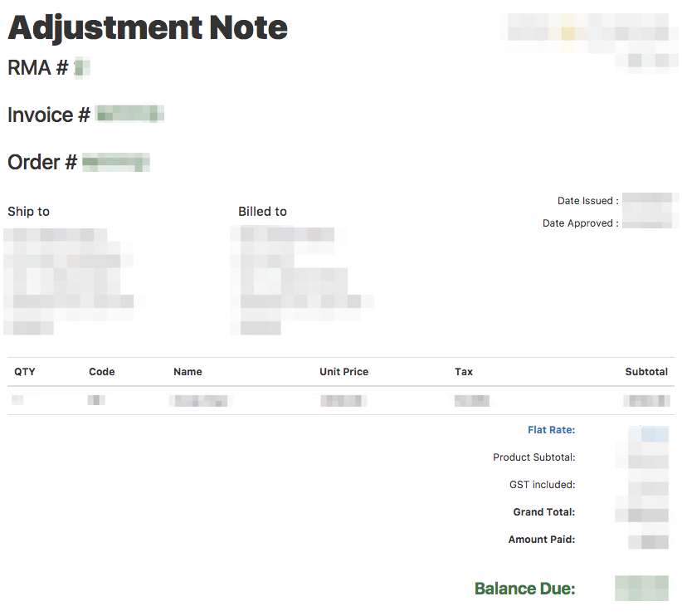This screenshot has height=616, width=682.
Task: Select the Grand Total label
Action: (x=544, y=512)
